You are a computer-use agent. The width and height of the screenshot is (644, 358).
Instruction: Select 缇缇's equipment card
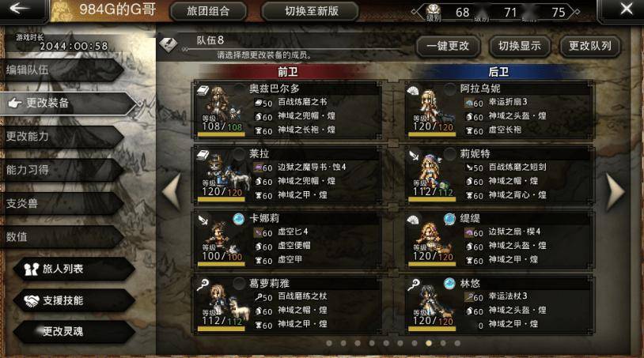click(x=499, y=239)
